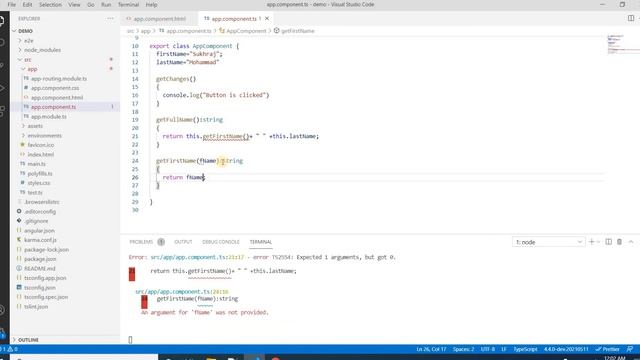The image size is (640, 360).
Task: Open the Help menu
Action: click(x=151, y=4)
